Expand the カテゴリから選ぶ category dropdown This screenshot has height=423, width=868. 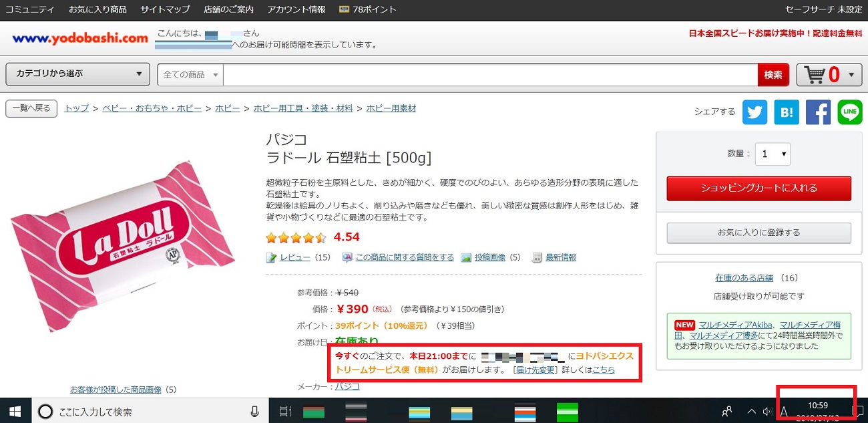tap(77, 74)
